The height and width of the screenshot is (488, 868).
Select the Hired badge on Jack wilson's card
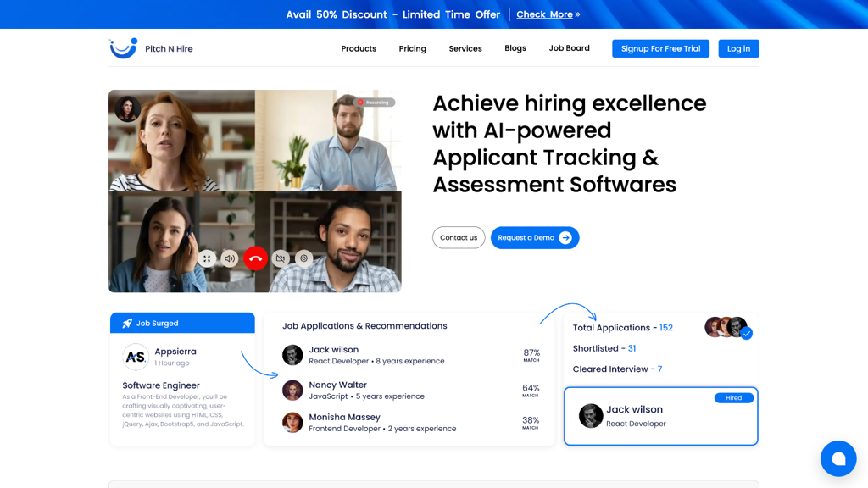[x=733, y=397]
